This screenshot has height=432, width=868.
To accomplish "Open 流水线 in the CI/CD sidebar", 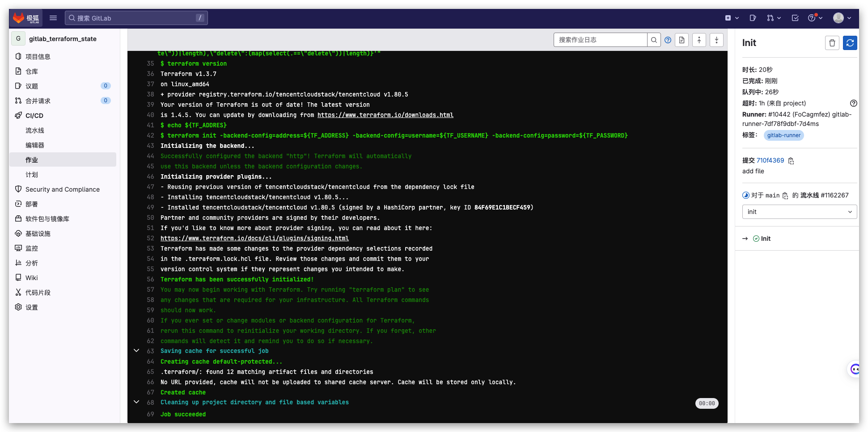I will pos(35,130).
